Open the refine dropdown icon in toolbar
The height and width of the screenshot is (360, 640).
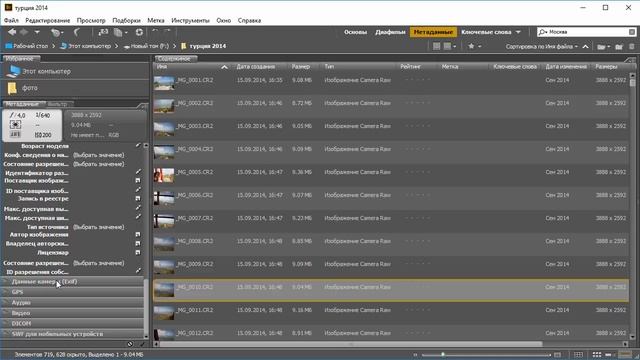point(120,32)
